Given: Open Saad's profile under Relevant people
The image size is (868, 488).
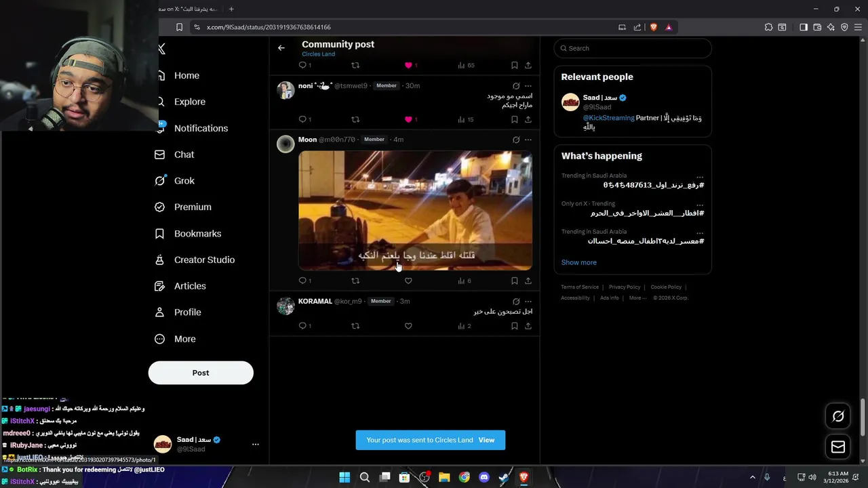Looking at the screenshot, I should 600,98.
